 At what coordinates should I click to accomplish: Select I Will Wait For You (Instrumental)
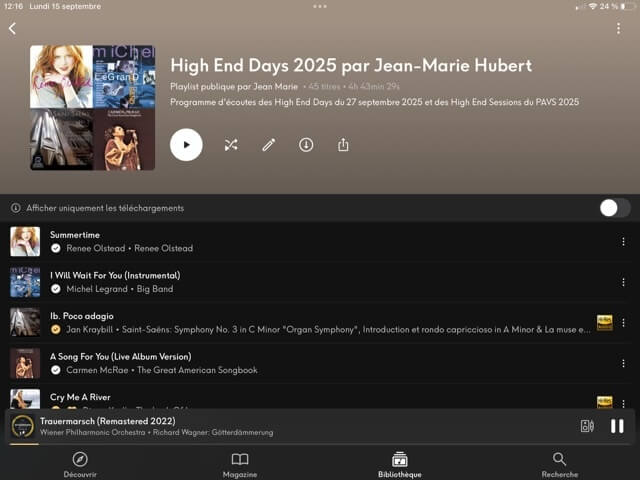(x=115, y=276)
